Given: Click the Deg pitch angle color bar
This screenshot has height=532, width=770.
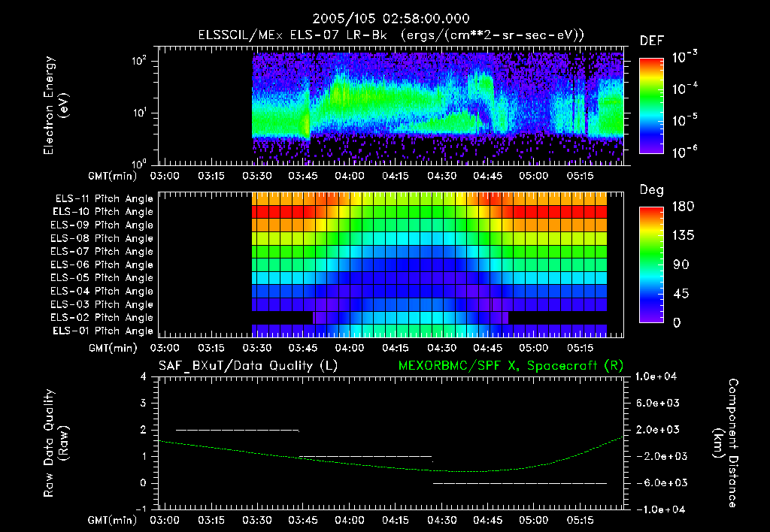Looking at the screenshot, I should click(652, 264).
